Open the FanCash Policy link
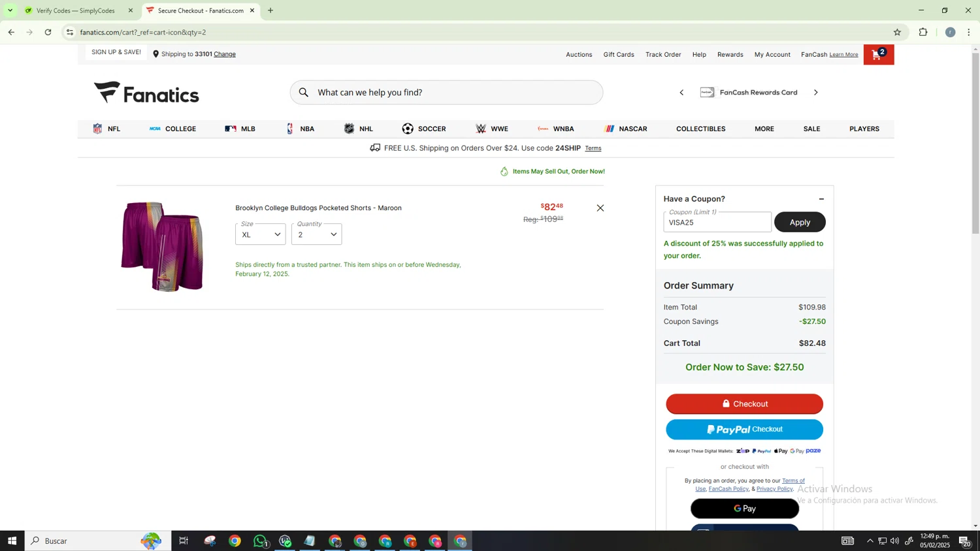980x551 pixels. [728, 489]
